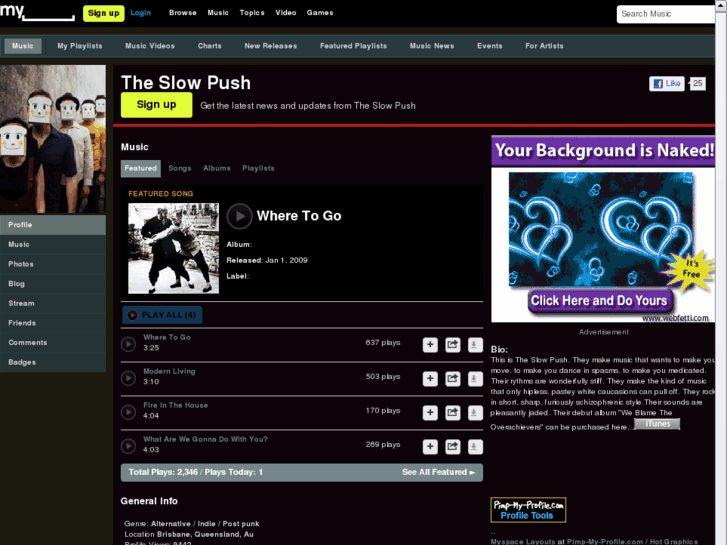Select Music in the sidebar
The height and width of the screenshot is (545, 727).
point(53,244)
